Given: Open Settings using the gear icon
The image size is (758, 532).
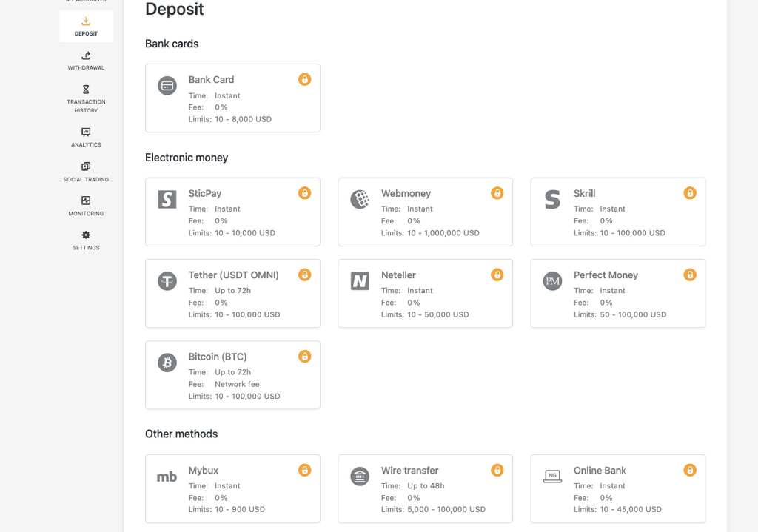Looking at the screenshot, I should coord(86,236).
